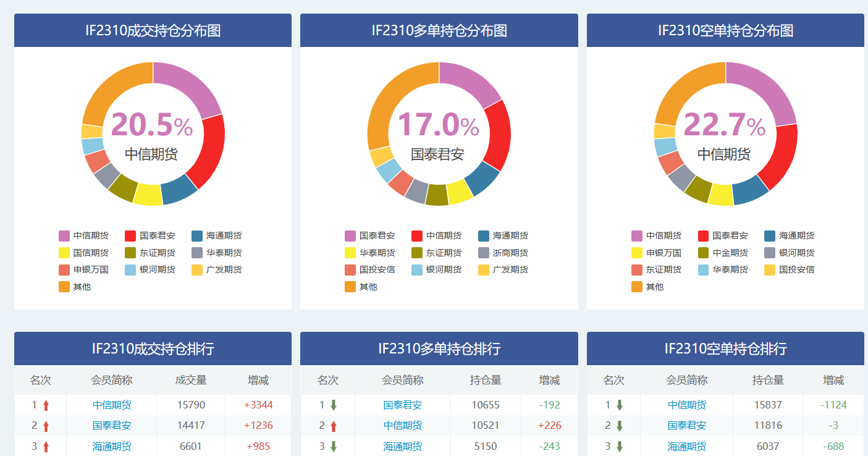Screen dimensions: 868x456
Task: Click 名次 column header in 空单持仓排行
Action: pos(613,380)
